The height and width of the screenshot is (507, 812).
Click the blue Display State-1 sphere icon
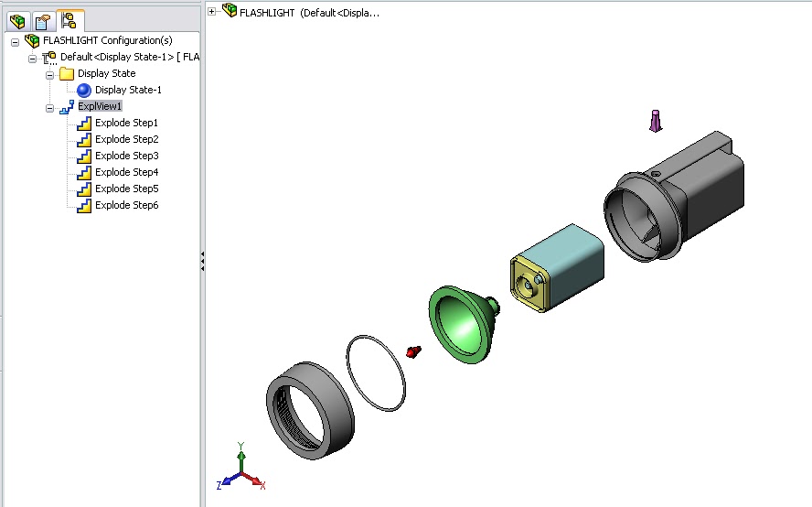[84, 91]
